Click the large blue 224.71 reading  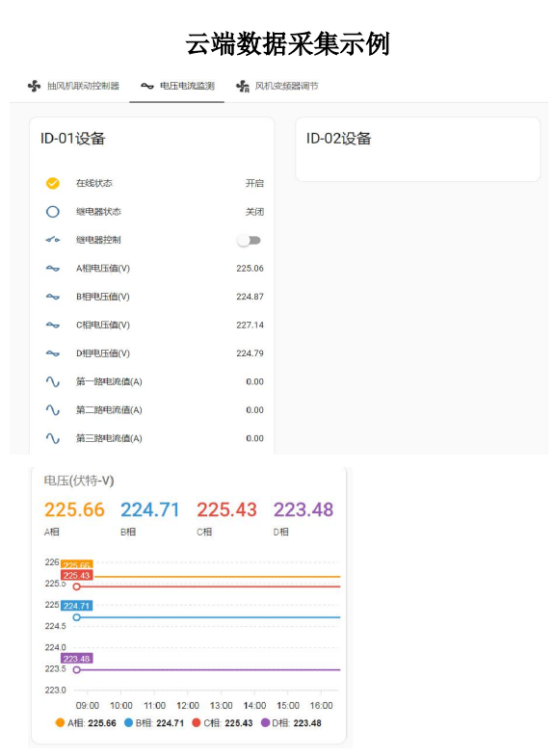[150, 509]
